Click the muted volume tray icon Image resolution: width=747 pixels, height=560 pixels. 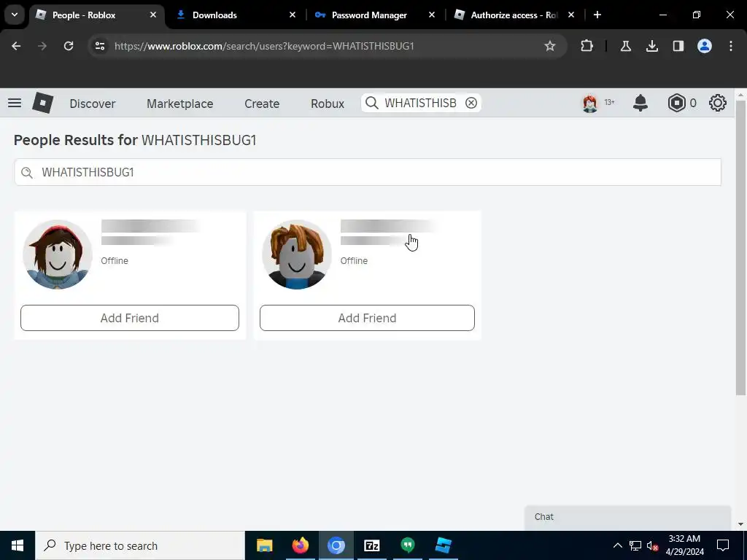(652, 545)
